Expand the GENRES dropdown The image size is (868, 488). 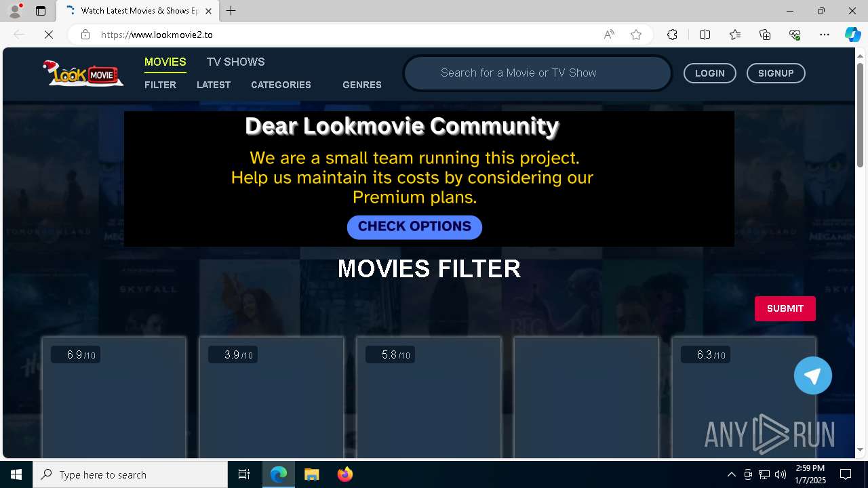coord(362,85)
